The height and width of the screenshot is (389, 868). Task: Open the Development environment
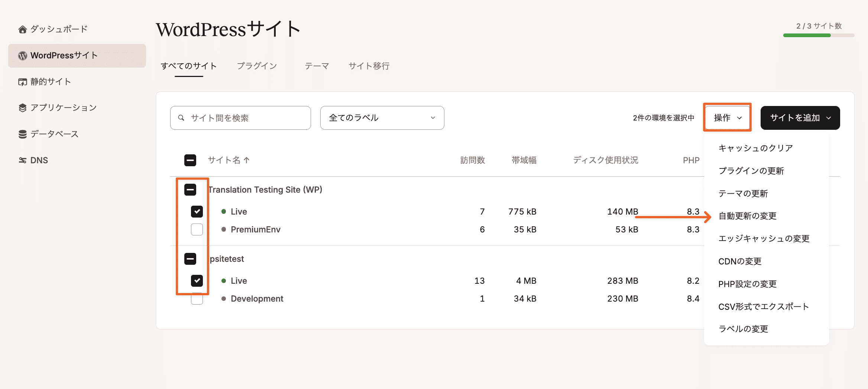[257, 299]
